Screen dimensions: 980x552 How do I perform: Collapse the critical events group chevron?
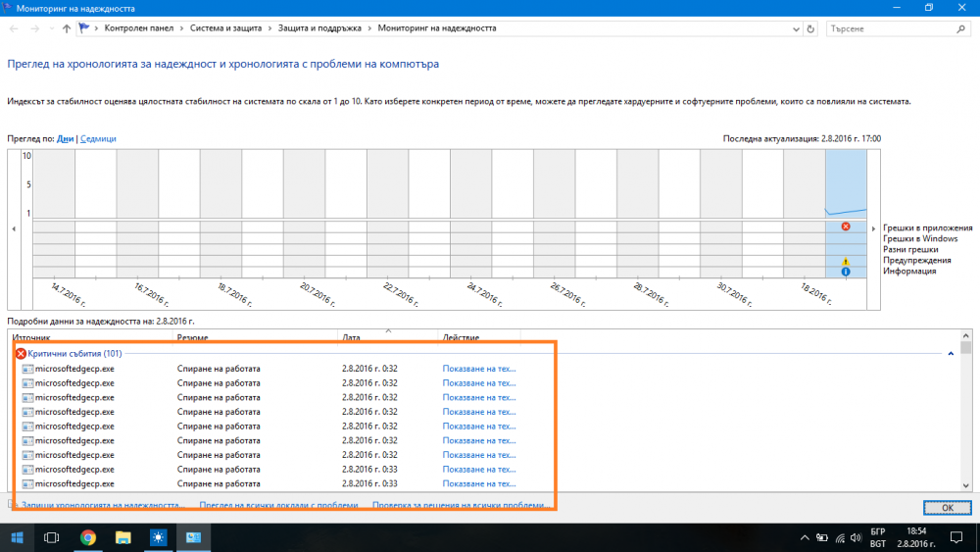tap(951, 354)
